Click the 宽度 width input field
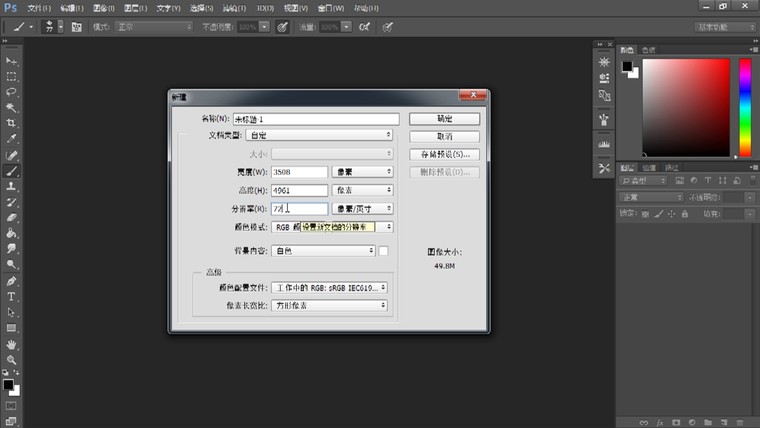 pyautogui.click(x=299, y=172)
